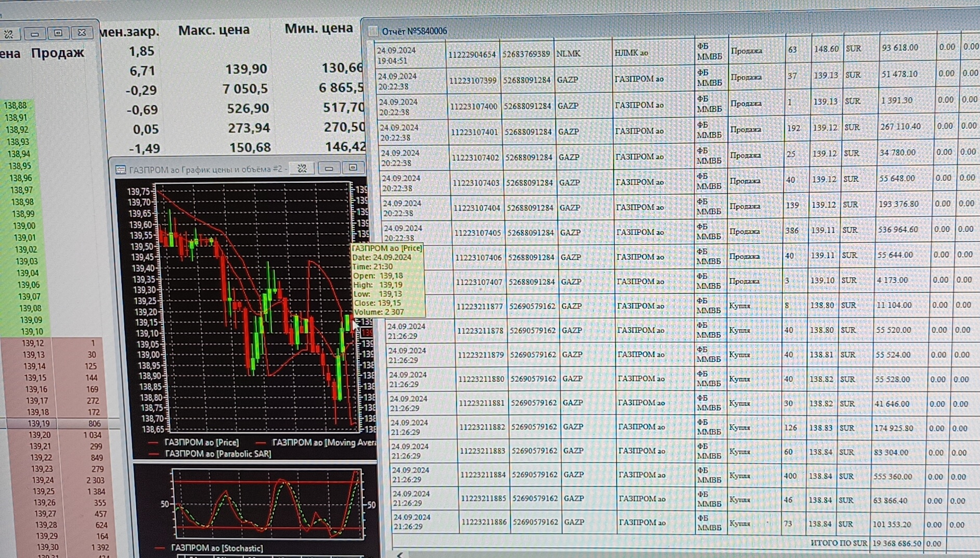The image size is (980, 558).
Task: Click the report sum 174 925.80
Action: [x=894, y=428]
